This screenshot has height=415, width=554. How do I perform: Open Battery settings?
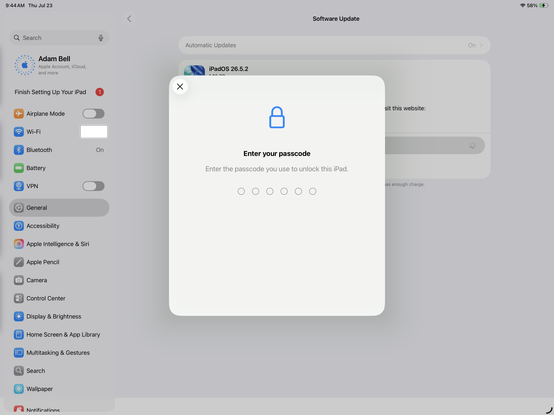tap(59, 168)
